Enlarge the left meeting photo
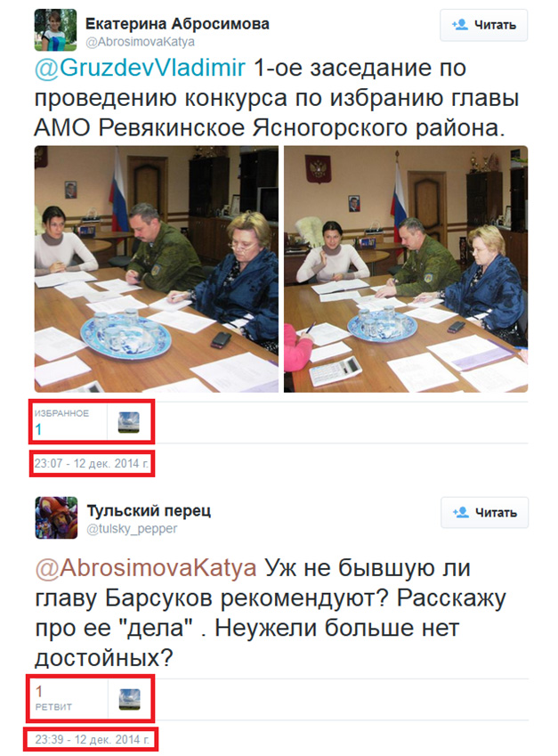The width and height of the screenshot is (558, 756). 156,269
